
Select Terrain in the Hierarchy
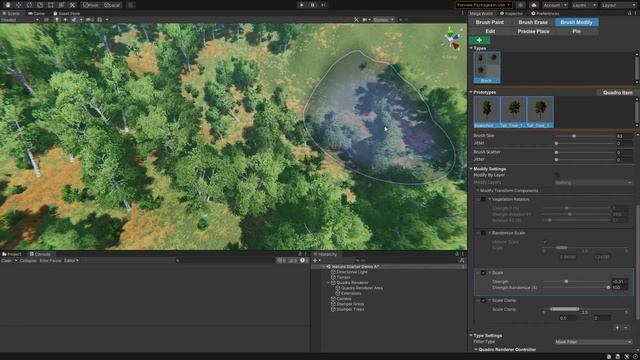pyautogui.click(x=343, y=277)
